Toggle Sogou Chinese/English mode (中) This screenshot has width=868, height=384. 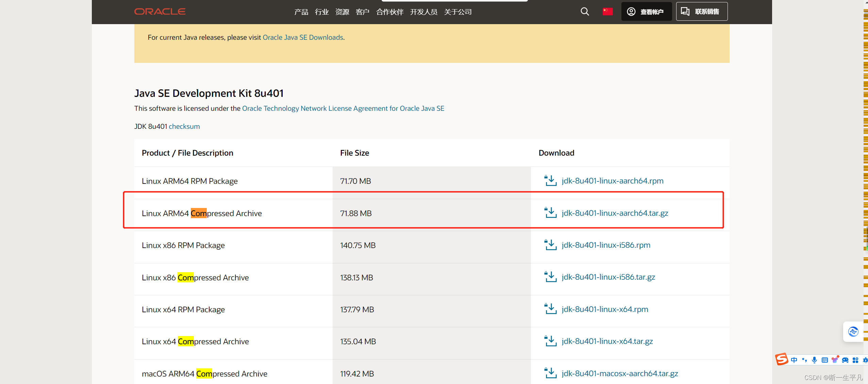coord(794,360)
